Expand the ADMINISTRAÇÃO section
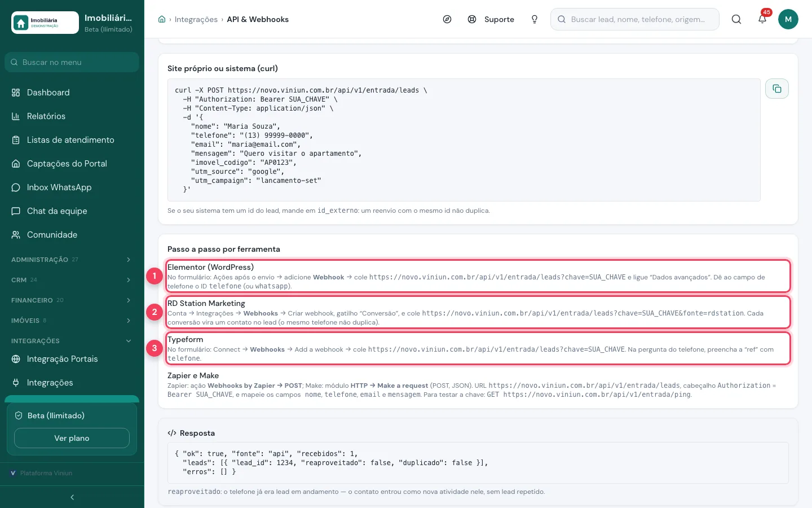Image resolution: width=812 pixels, height=508 pixels. [x=72, y=260]
